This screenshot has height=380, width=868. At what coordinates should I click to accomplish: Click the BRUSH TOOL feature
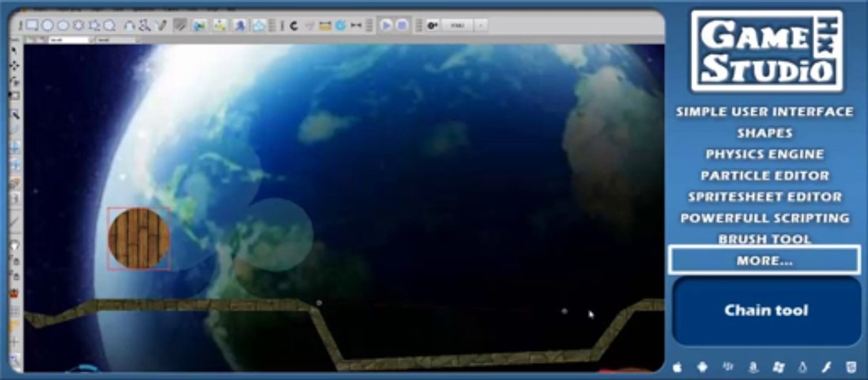tap(764, 239)
